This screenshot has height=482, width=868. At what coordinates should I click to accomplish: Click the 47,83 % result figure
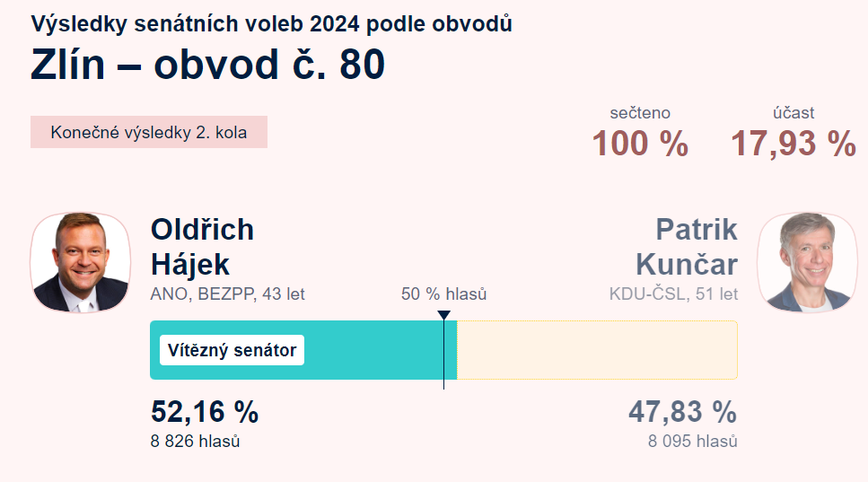pos(682,412)
